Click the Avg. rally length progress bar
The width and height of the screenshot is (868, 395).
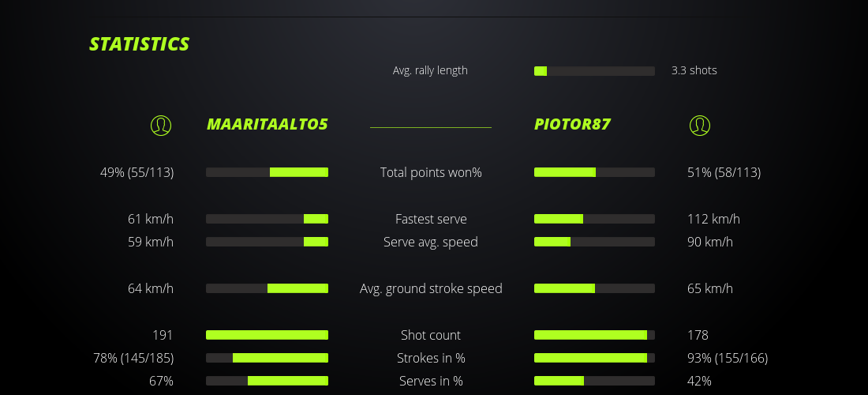pyautogui.click(x=594, y=71)
